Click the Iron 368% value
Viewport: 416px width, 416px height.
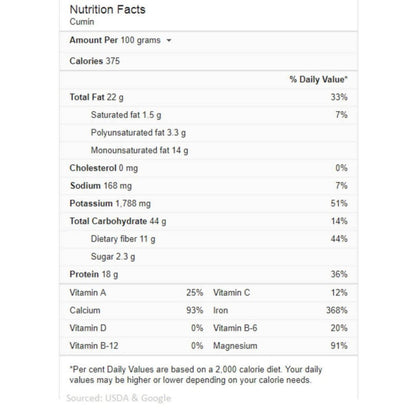click(x=337, y=310)
